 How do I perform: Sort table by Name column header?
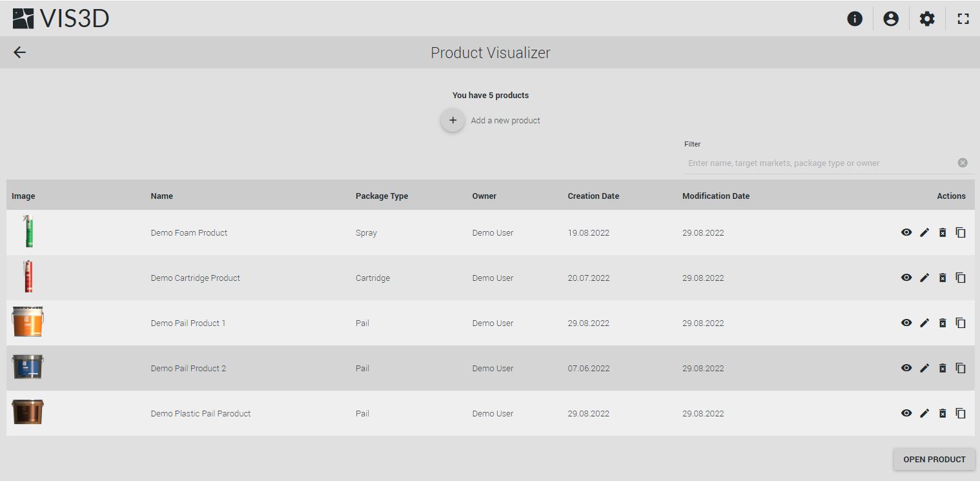[x=162, y=196]
